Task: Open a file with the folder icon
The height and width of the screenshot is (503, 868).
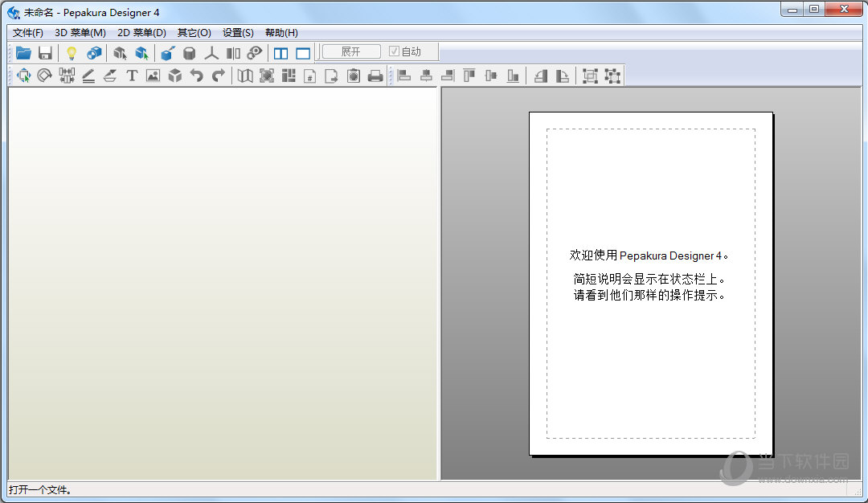Action: point(23,53)
